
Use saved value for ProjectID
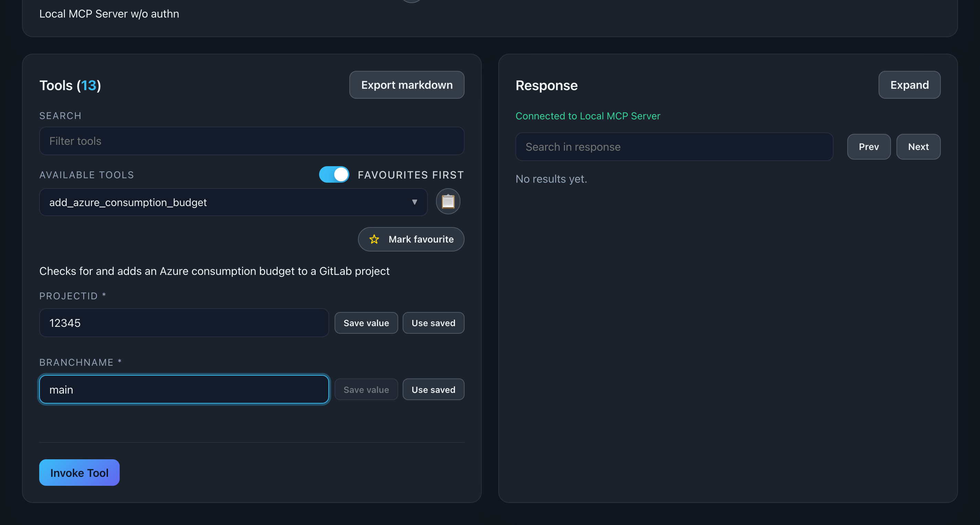click(433, 323)
